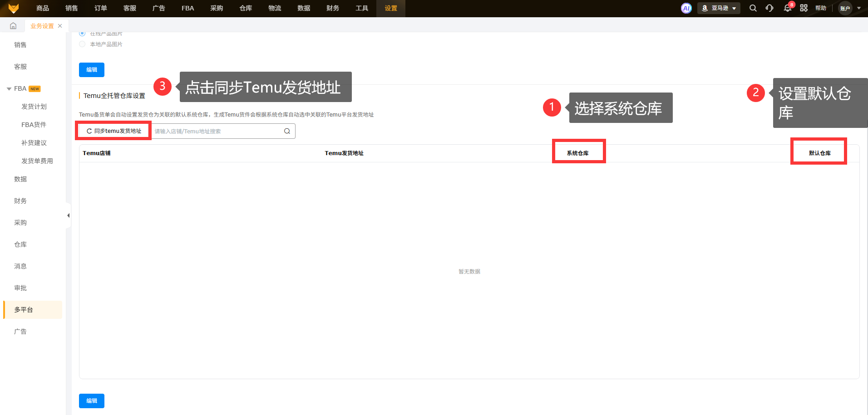868x415 pixels.
Task: Open the apps grid icon
Action: point(804,8)
